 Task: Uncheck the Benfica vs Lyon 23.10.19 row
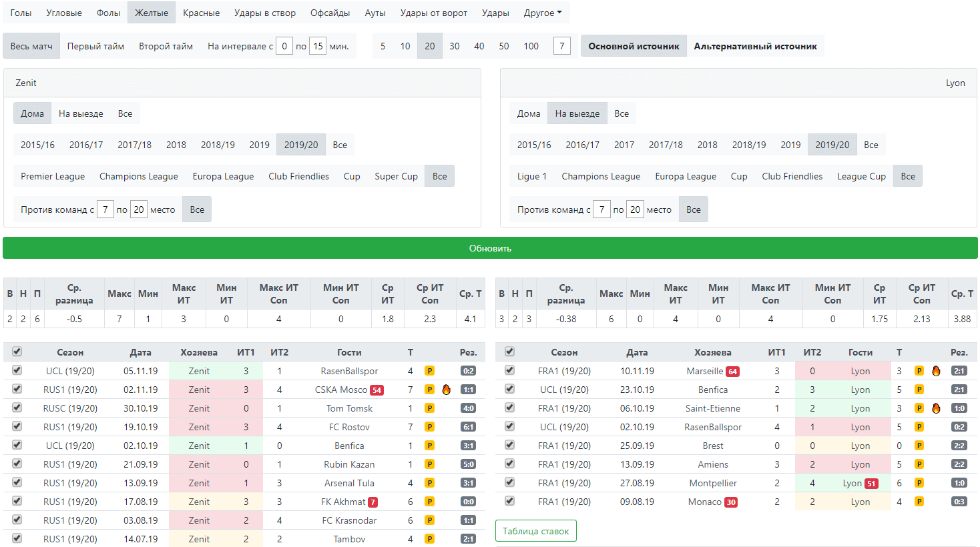pyautogui.click(x=509, y=389)
